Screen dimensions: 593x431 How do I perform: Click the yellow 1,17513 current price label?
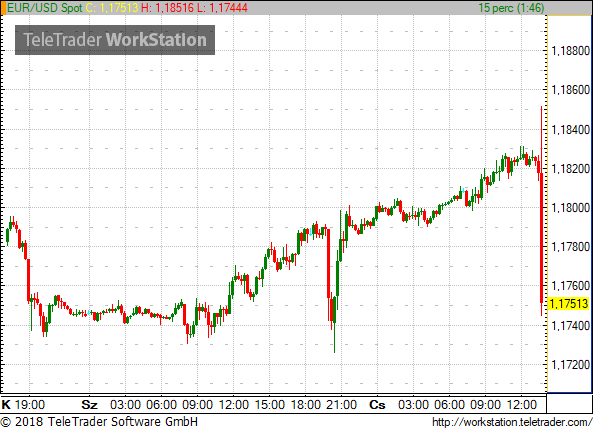click(569, 304)
